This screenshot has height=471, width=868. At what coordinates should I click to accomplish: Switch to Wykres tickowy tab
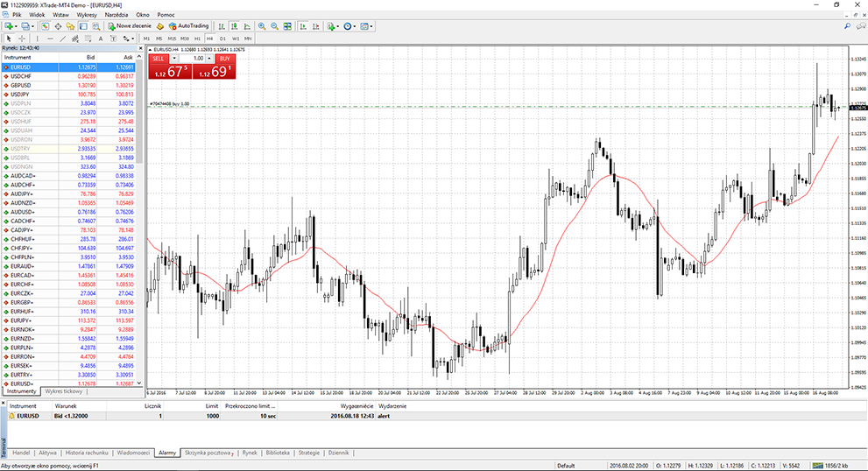[64, 391]
